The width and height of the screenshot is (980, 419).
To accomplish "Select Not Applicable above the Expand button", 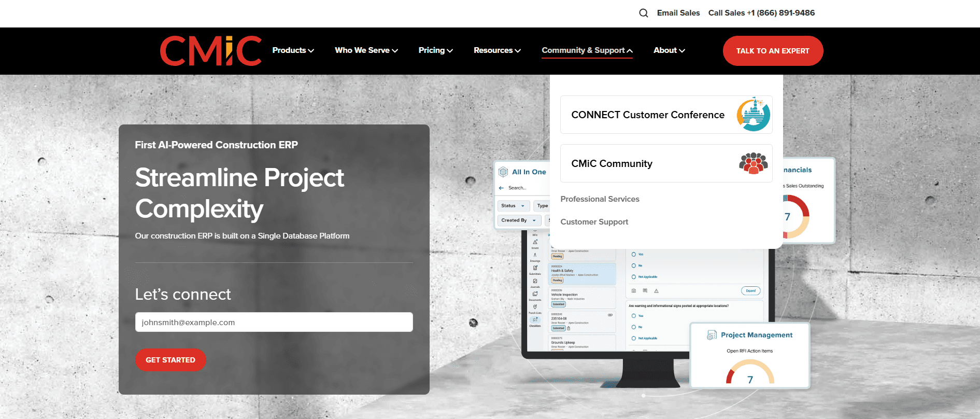I will pyautogui.click(x=633, y=277).
